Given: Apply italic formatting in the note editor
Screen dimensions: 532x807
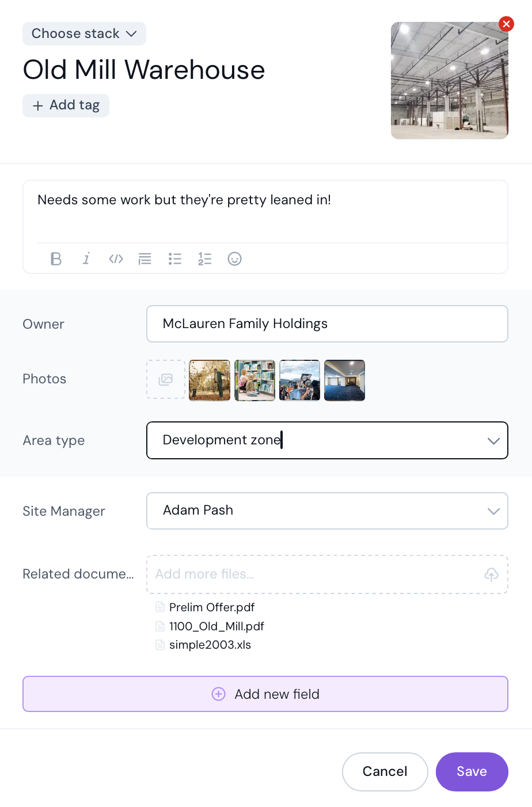Looking at the screenshot, I should tap(86, 259).
